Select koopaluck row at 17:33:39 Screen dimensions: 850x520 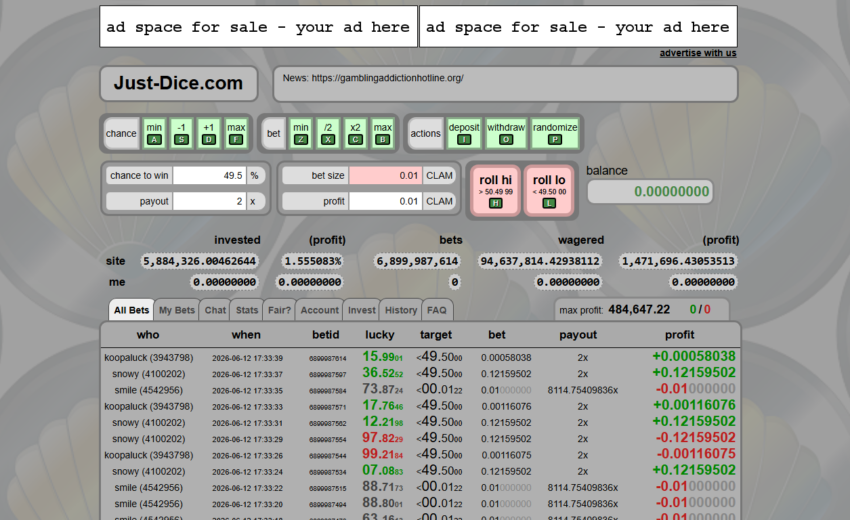420,357
